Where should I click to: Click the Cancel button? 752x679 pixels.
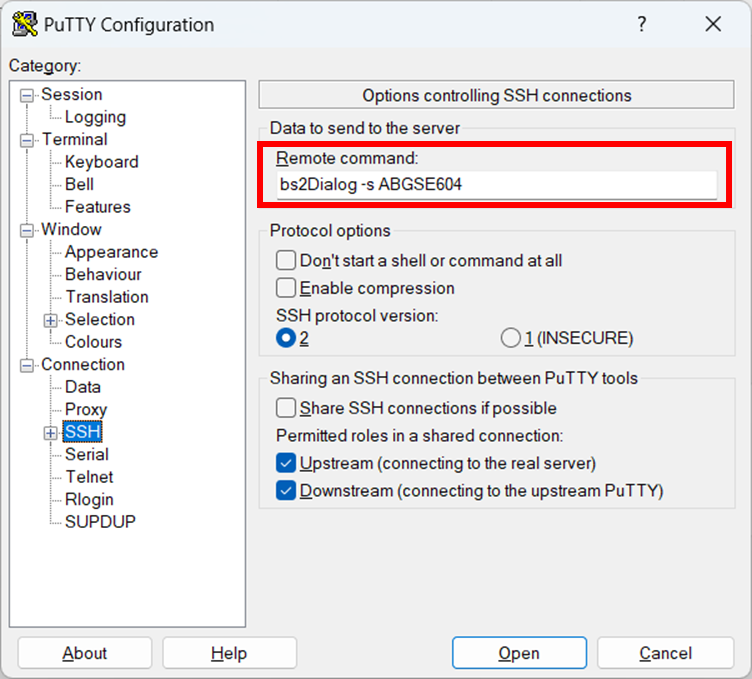pos(665,653)
